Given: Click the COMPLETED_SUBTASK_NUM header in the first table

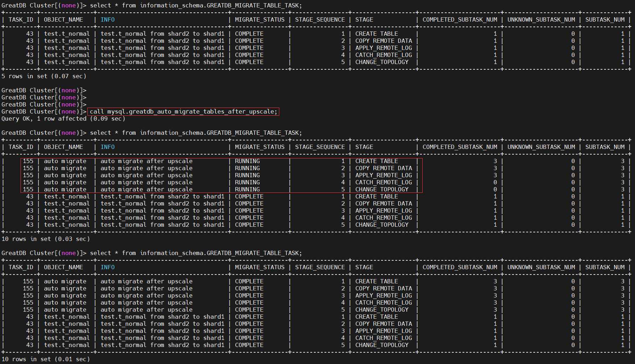Looking at the screenshot, I should click(460, 20).
